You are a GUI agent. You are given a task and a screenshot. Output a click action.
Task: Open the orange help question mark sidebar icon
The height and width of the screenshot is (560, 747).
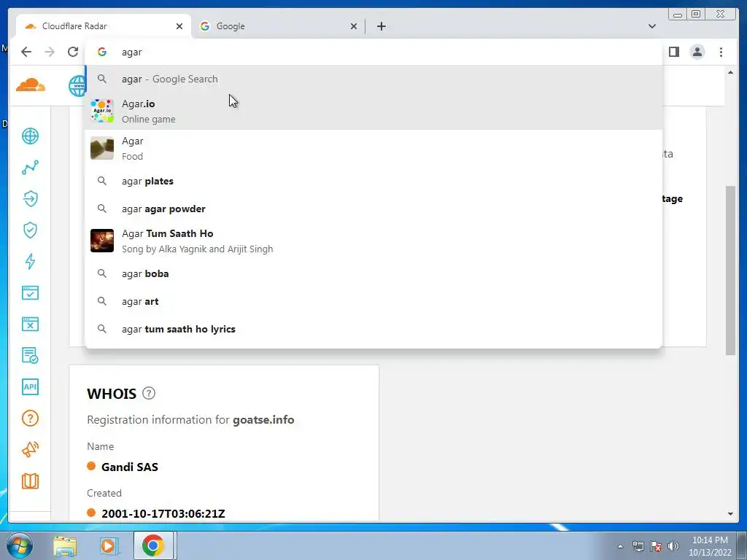pyautogui.click(x=30, y=418)
